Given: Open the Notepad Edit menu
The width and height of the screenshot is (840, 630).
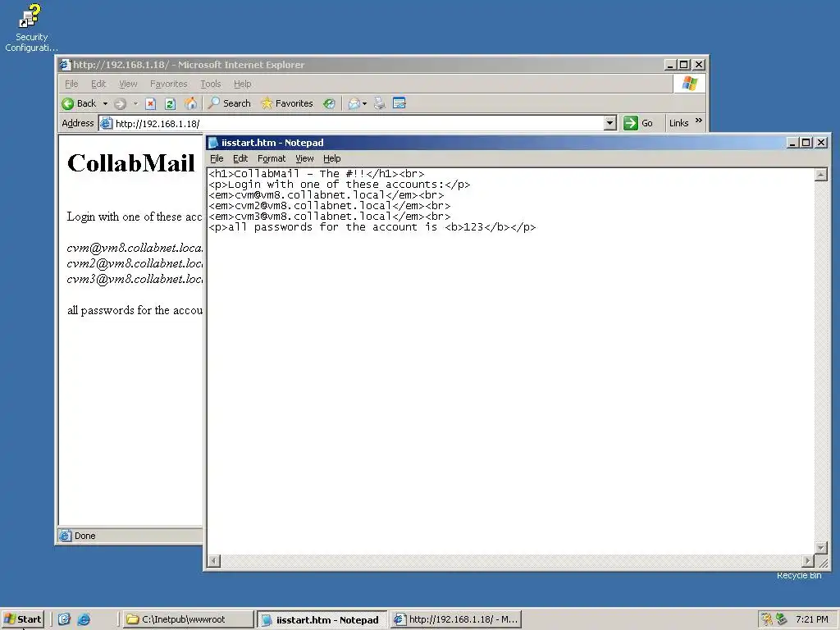Looking at the screenshot, I should tap(240, 158).
